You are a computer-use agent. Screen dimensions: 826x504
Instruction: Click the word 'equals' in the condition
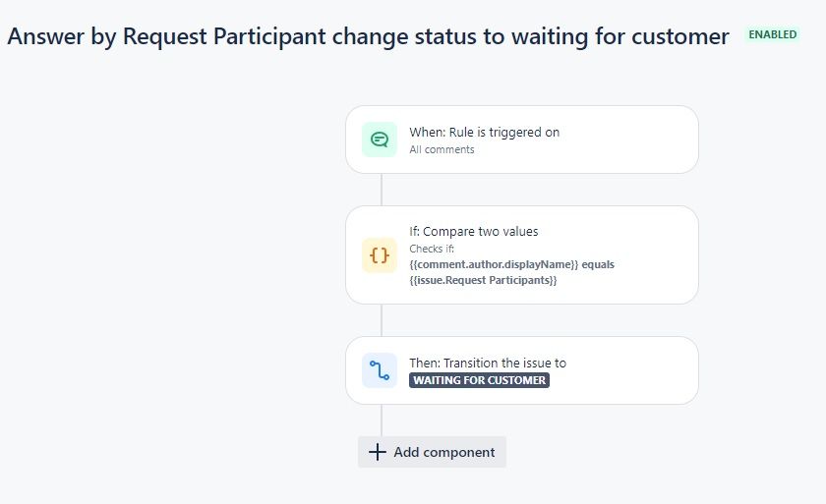598,264
